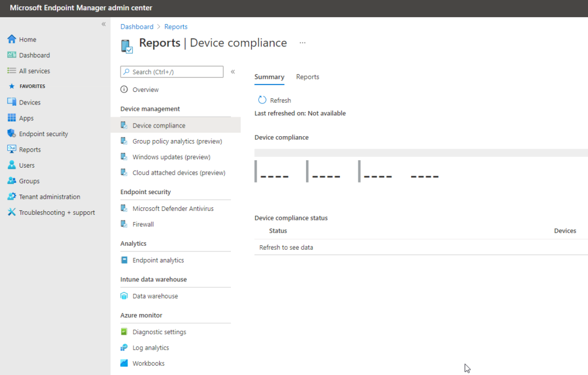Image resolution: width=588 pixels, height=375 pixels.
Task: Collapse the main left navigation sidebar
Action: pos(103,24)
